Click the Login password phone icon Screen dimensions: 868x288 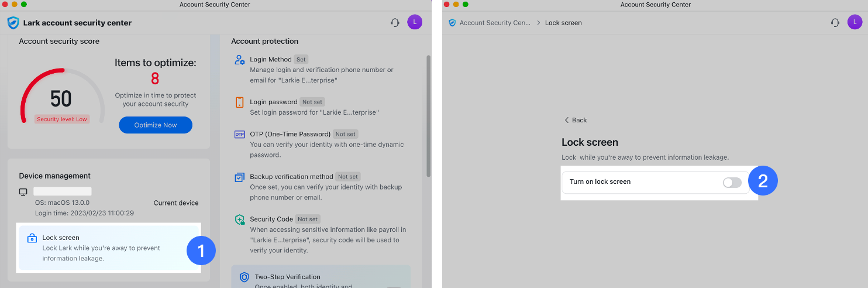coord(239,102)
